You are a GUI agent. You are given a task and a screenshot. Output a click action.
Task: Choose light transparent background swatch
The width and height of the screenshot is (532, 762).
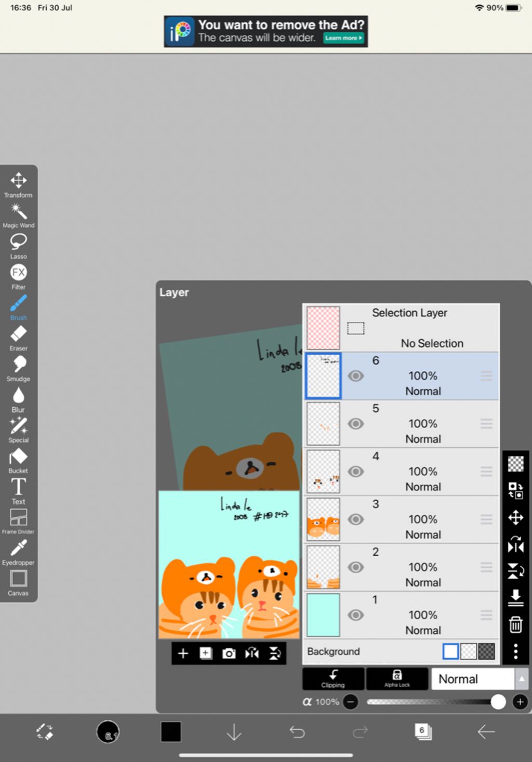(469, 651)
